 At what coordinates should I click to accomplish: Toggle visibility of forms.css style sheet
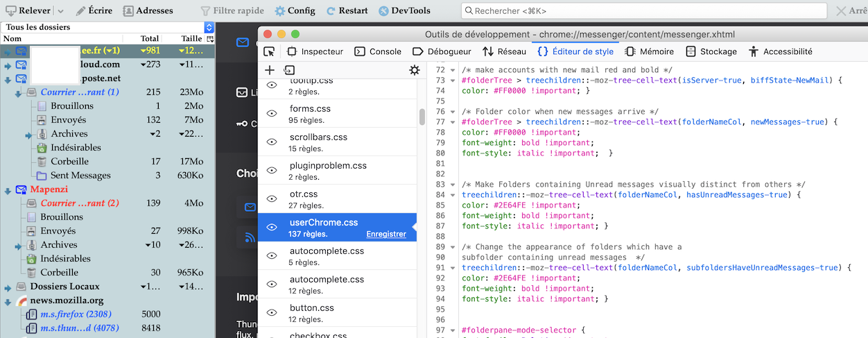click(272, 113)
